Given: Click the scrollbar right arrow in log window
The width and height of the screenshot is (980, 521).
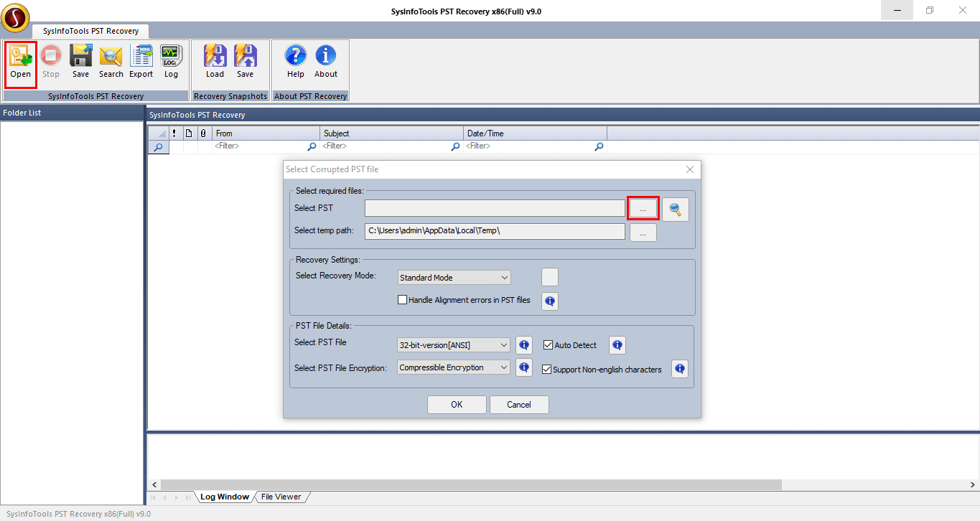Looking at the screenshot, I should [974, 484].
